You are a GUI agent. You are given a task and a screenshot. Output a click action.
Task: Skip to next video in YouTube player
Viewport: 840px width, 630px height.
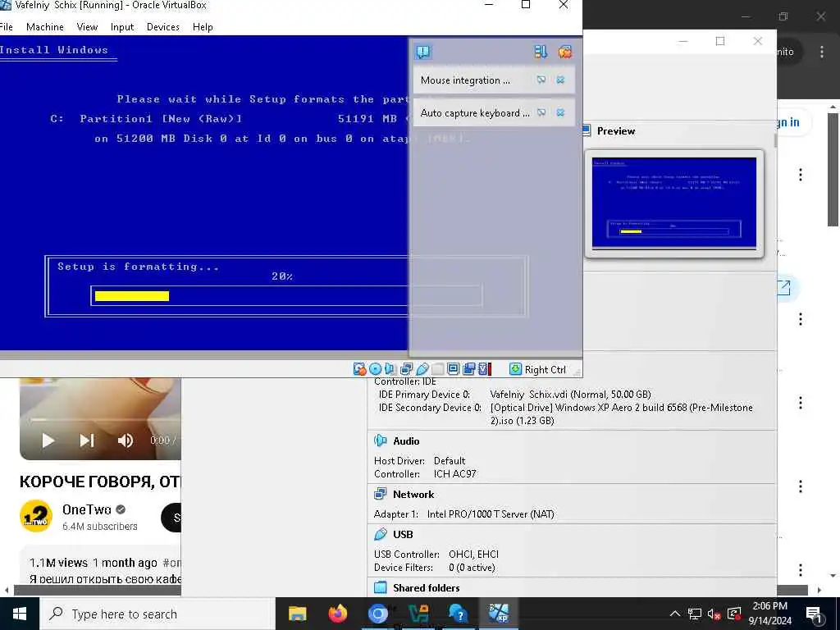point(87,441)
